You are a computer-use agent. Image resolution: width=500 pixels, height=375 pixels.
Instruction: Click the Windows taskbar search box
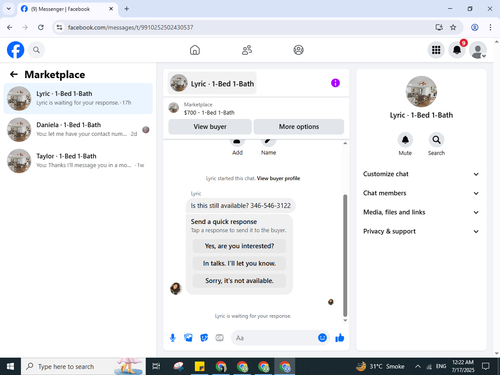83,366
